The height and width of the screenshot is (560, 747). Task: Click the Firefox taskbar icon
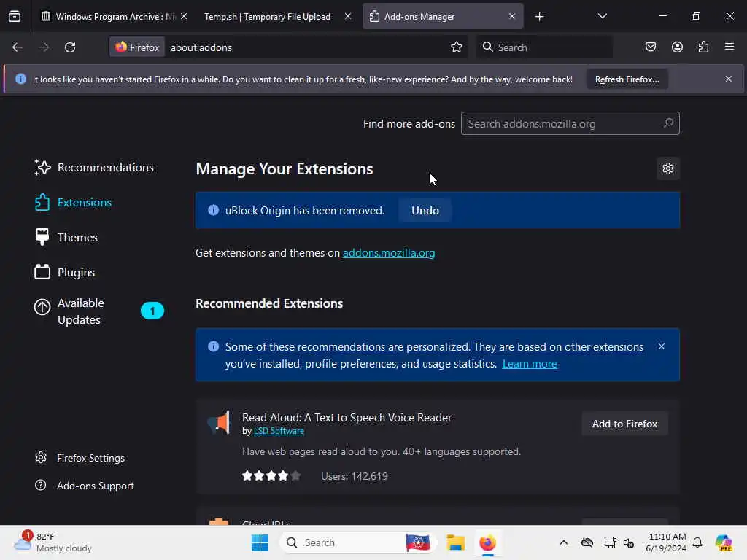(487, 542)
